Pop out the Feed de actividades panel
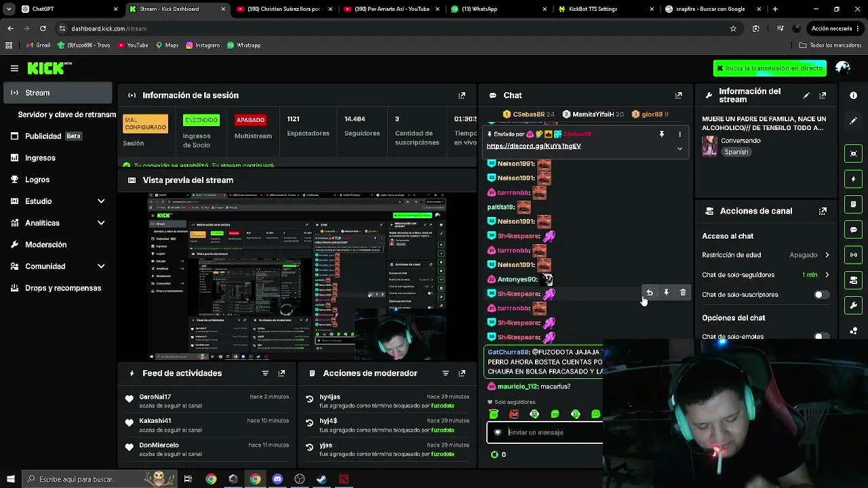This screenshot has height=488, width=868. (281, 373)
